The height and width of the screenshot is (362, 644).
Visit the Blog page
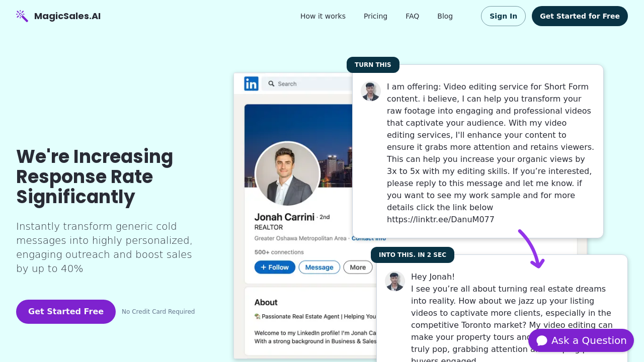tap(445, 16)
